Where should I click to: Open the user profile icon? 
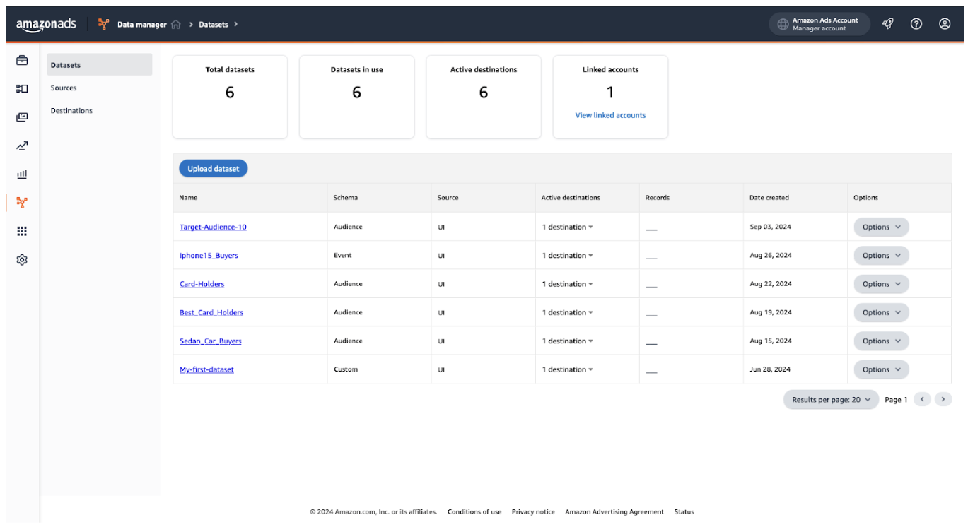pos(945,23)
